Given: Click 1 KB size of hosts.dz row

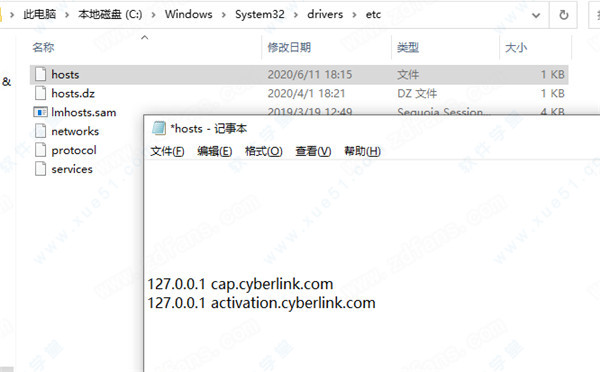Looking at the screenshot, I should [553, 93].
